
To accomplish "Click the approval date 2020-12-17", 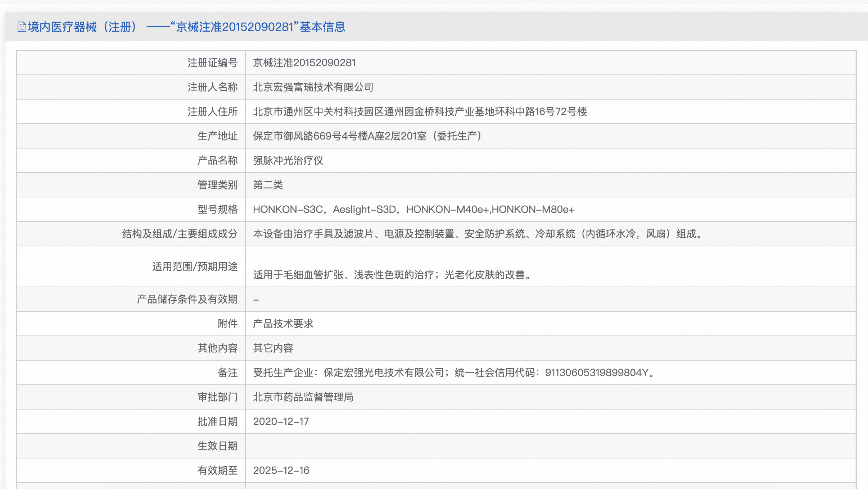I will point(281,422).
